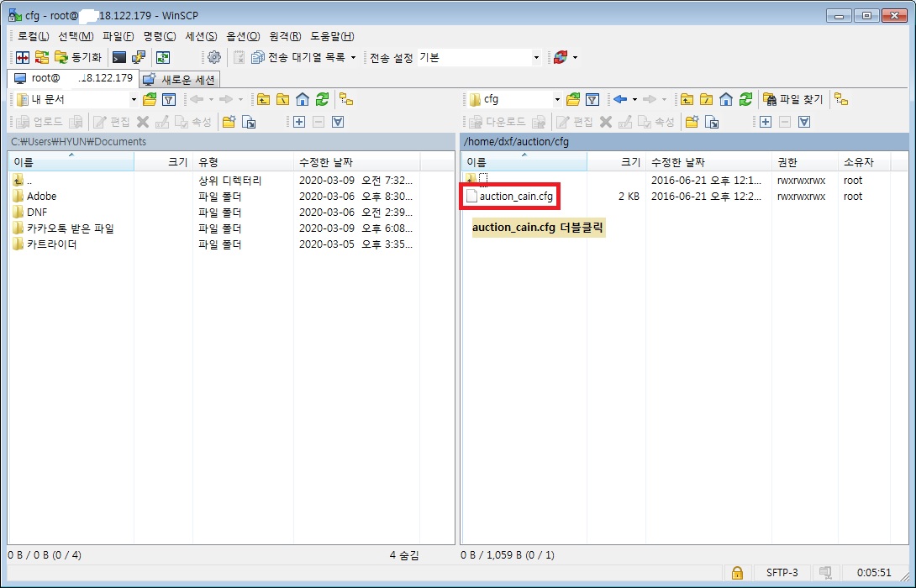Click the 파일 찾기 find files button
916x588 pixels.
point(792,100)
